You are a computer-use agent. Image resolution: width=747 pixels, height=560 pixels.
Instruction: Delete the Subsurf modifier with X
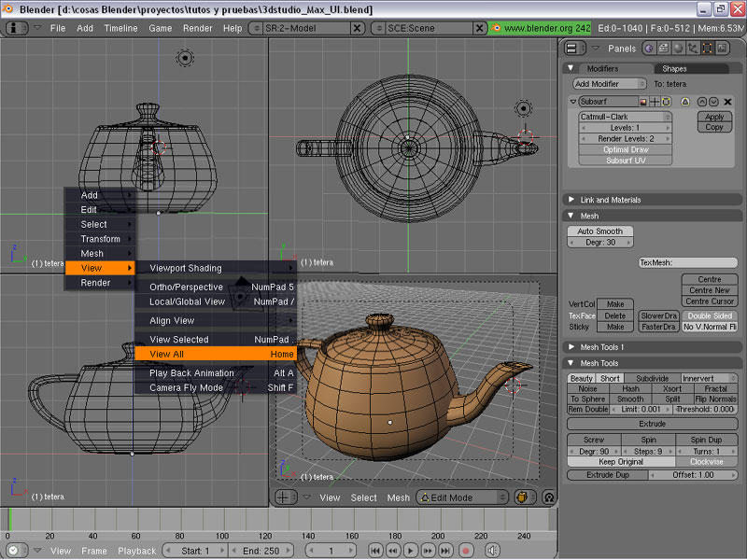[x=726, y=101]
